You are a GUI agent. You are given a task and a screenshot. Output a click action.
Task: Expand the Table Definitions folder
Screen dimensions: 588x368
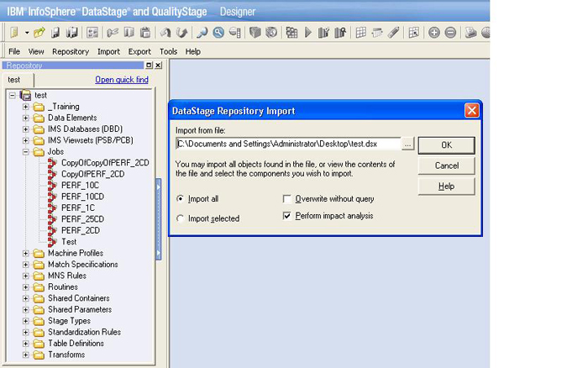pos(25,344)
